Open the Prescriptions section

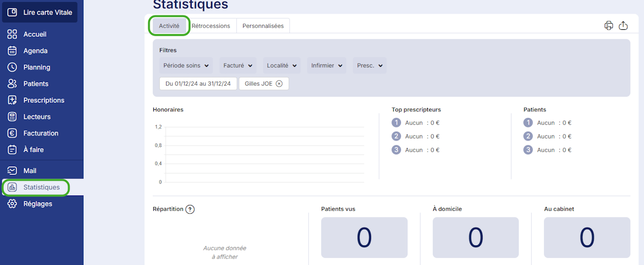click(44, 100)
